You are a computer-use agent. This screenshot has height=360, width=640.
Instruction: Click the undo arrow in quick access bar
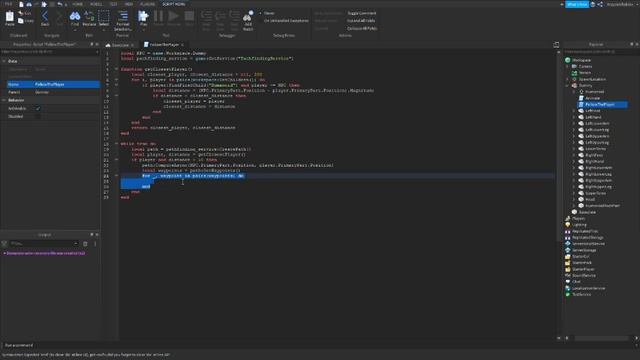click(60, 4)
